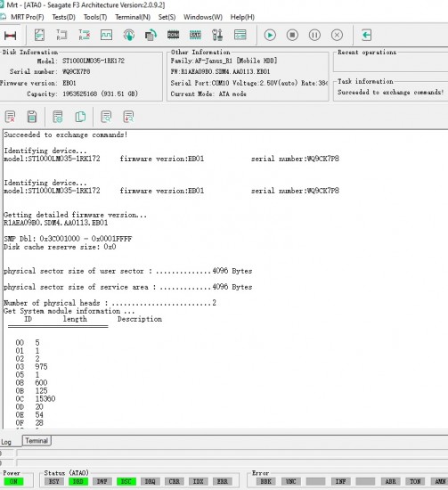Click the clear log icon with red X

(11, 117)
